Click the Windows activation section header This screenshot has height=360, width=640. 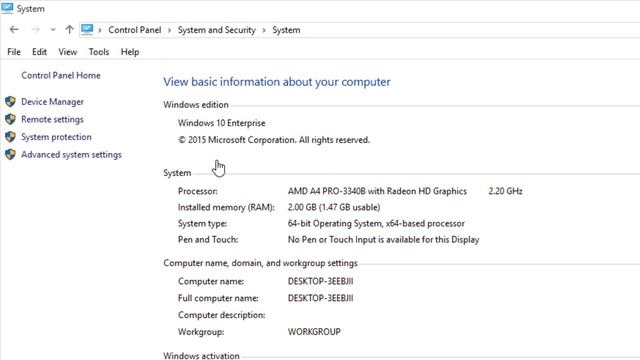pyautogui.click(x=201, y=356)
